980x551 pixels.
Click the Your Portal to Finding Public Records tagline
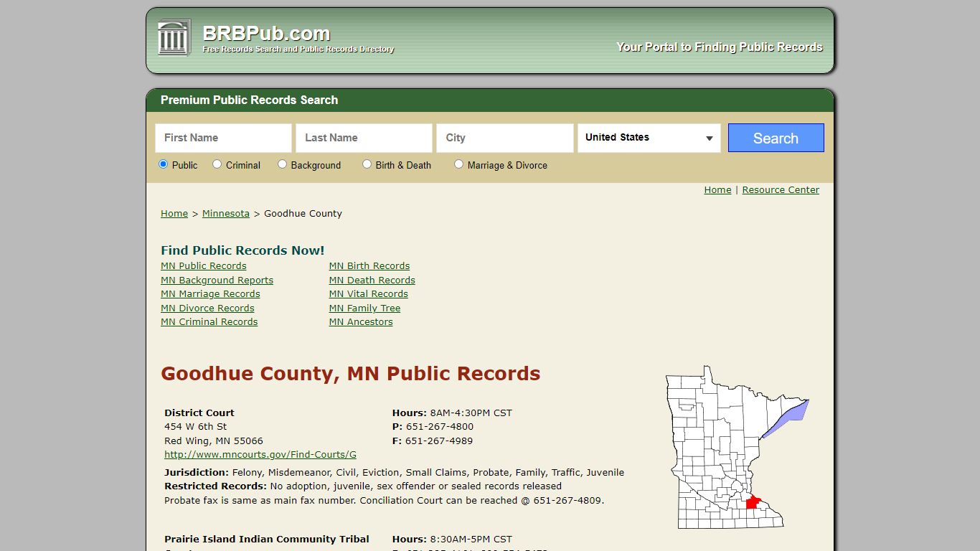coord(720,47)
